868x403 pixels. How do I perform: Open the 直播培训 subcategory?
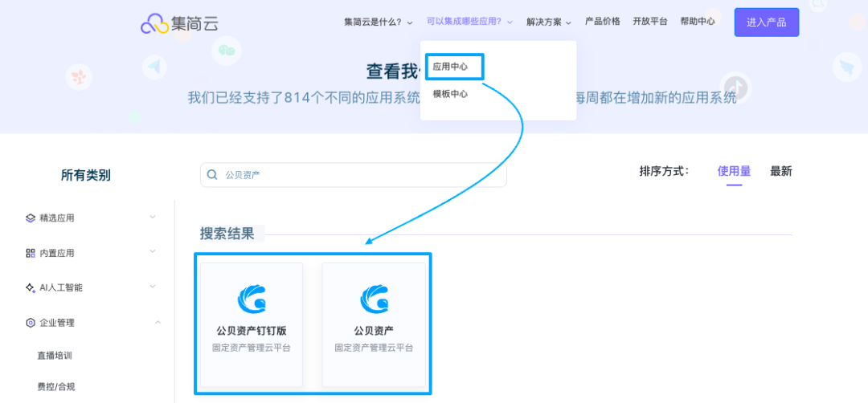click(x=55, y=356)
